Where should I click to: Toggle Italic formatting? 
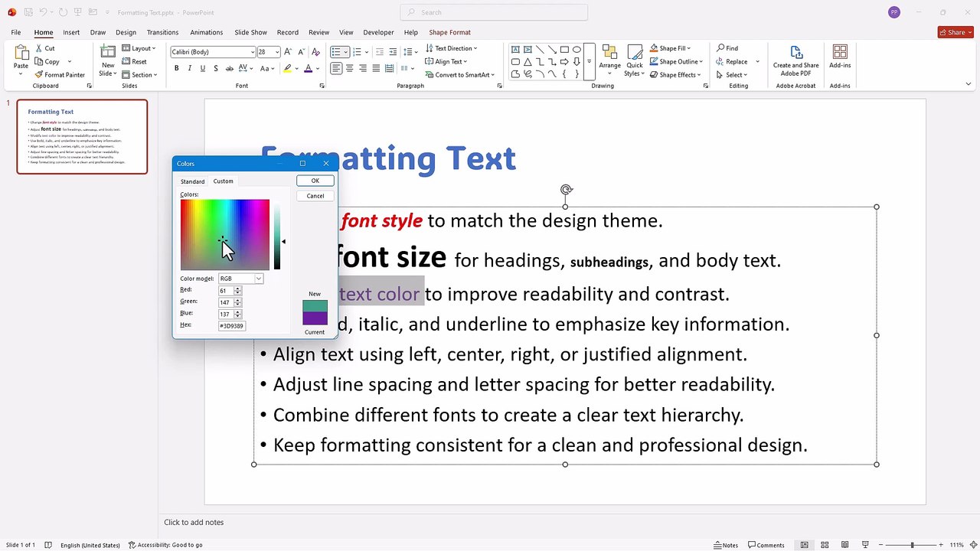(189, 68)
